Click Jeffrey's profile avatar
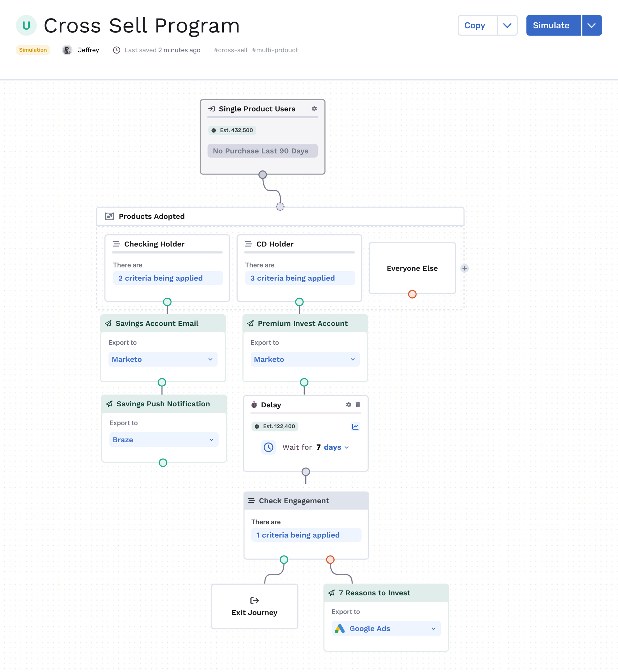The height and width of the screenshot is (672, 618). click(x=67, y=50)
